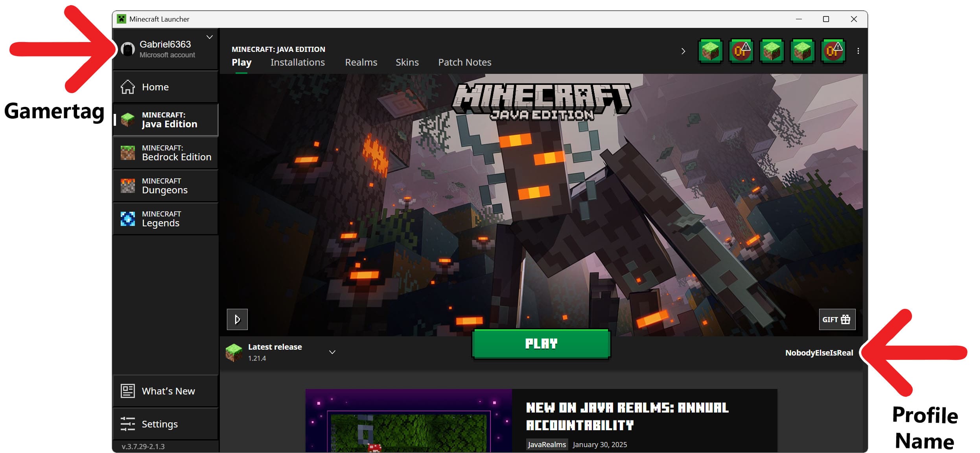This screenshot has height=453, width=980.
Task: Launch third grass block installation icon
Action: coord(772,51)
